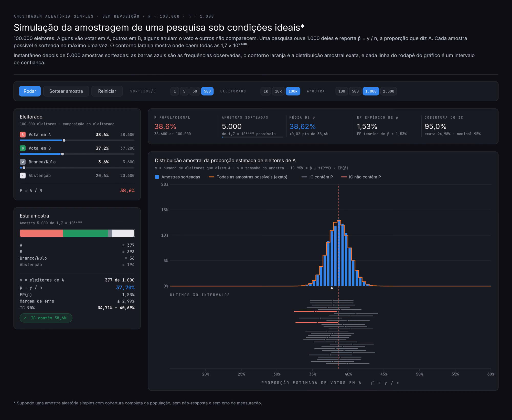Screen dimensions: 512x420
Task: Click the 'ÚLTIMOS 30 INTERVALOS' label
Action: click(x=200, y=295)
